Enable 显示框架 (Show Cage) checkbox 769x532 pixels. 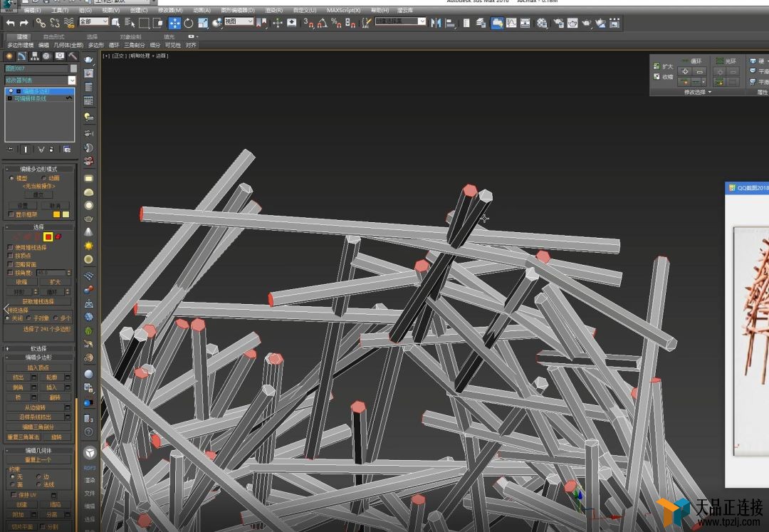pyautogui.click(x=11, y=214)
